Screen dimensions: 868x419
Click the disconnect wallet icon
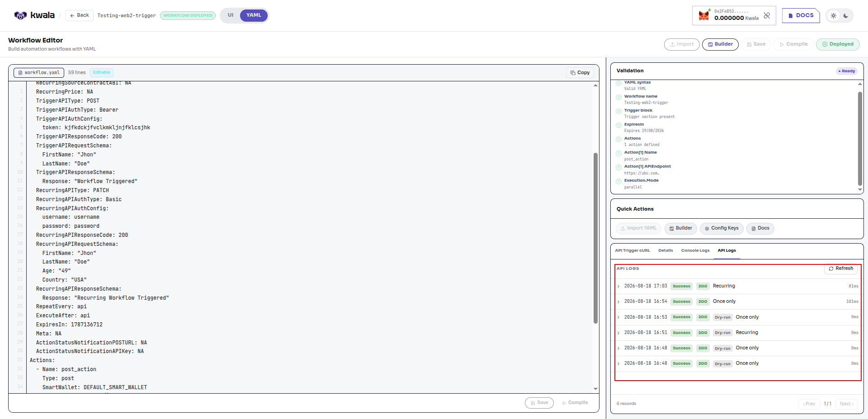click(767, 15)
